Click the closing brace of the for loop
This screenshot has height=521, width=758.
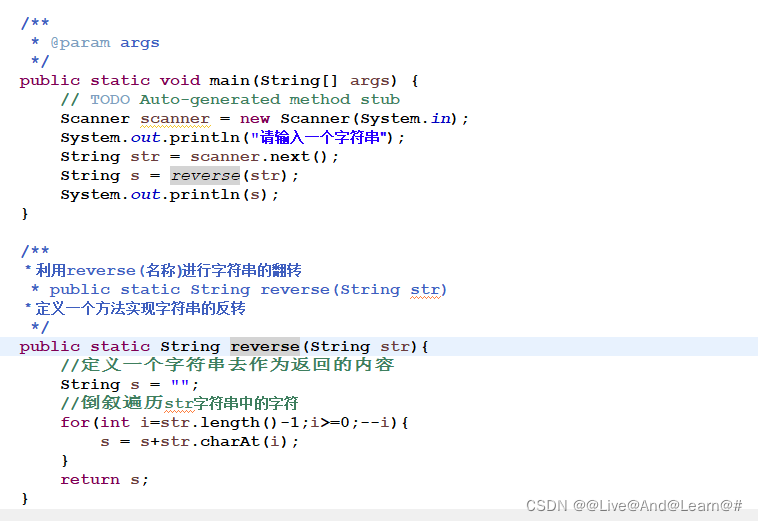(x=65, y=461)
